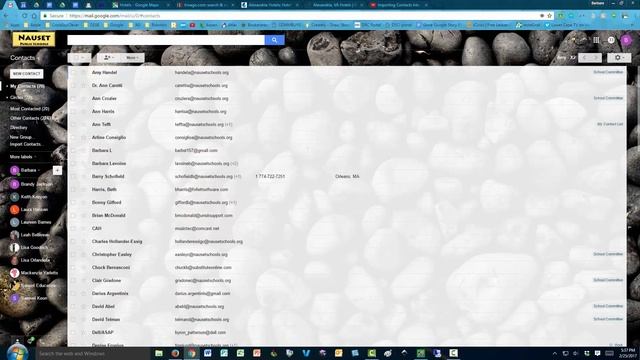Go to the older contacts page arrow
This screenshot has height=360, width=640.
[x=596, y=58]
